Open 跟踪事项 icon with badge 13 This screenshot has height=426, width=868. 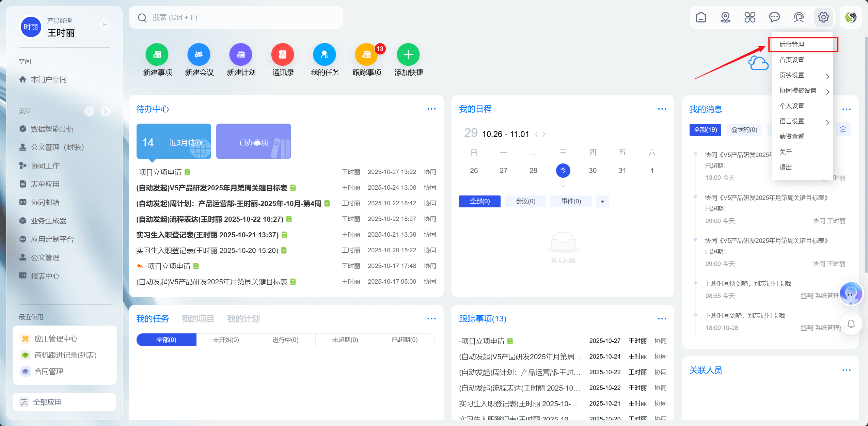click(366, 54)
